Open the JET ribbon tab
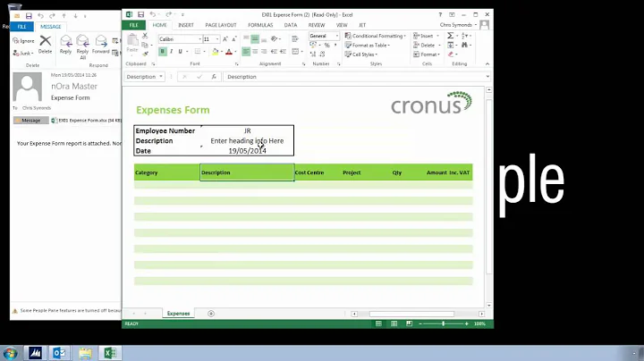 point(362,25)
